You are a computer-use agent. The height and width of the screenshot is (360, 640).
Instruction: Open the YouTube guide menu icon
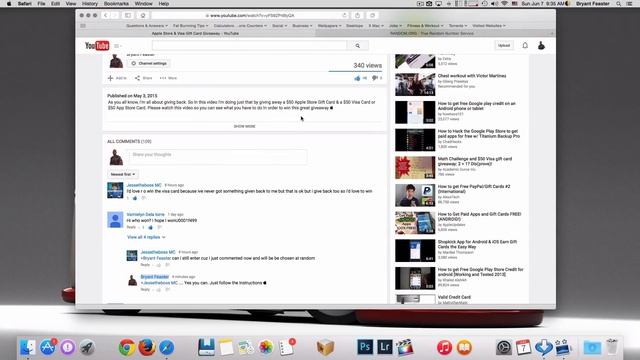(117, 46)
